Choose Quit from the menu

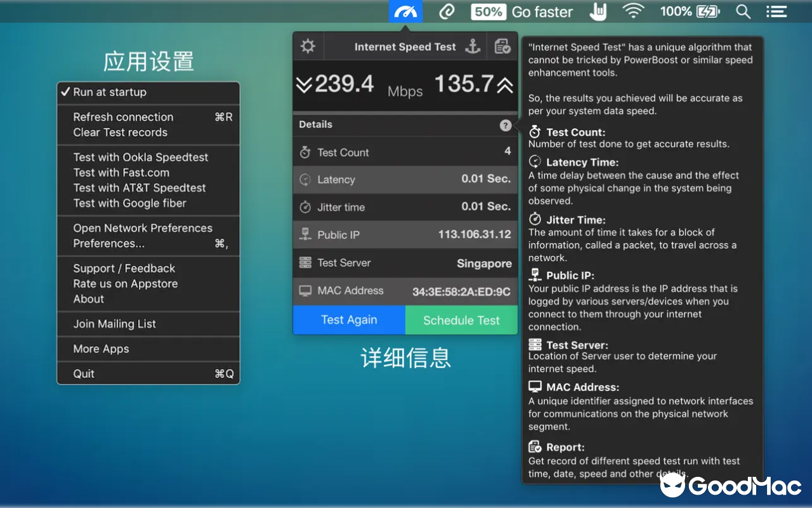pyautogui.click(x=83, y=373)
